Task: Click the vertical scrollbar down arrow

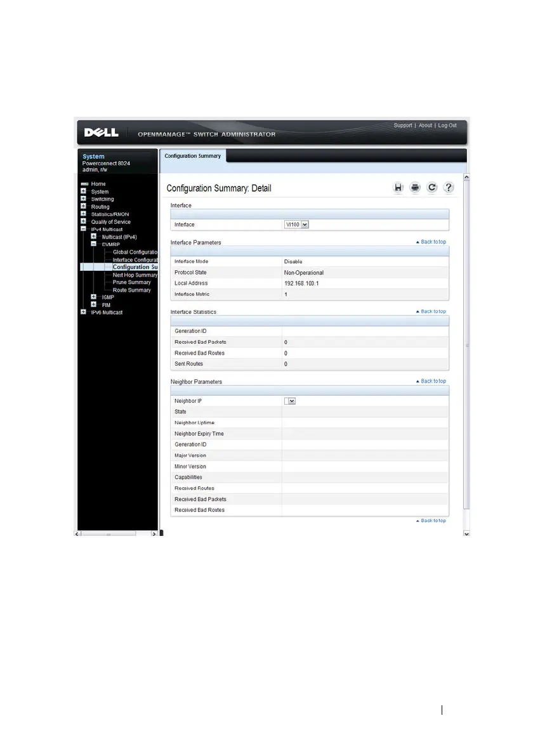Action: (x=466, y=533)
